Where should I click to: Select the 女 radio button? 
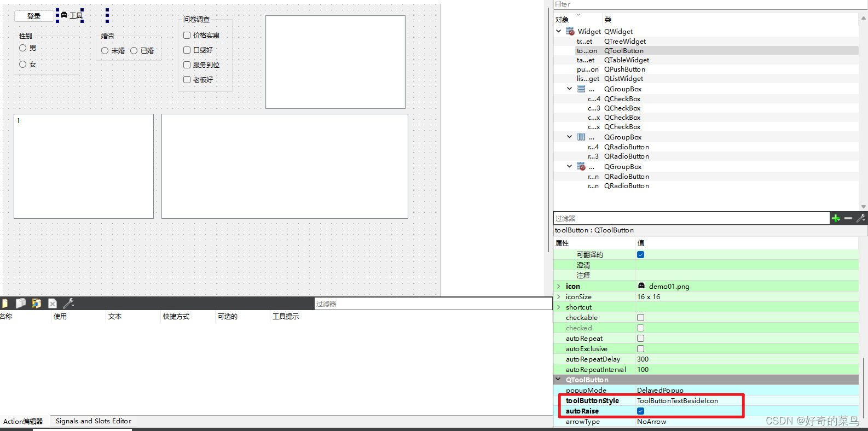(23, 64)
